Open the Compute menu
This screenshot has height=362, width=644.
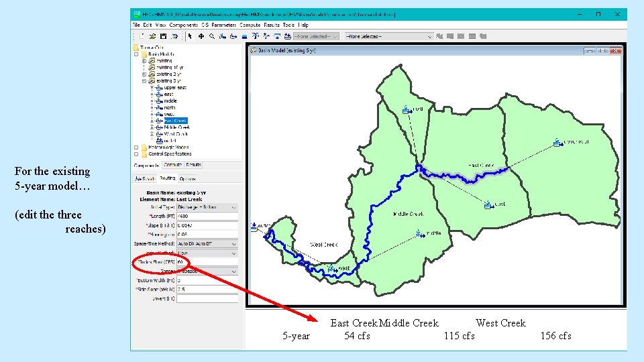pyautogui.click(x=250, y=25)
